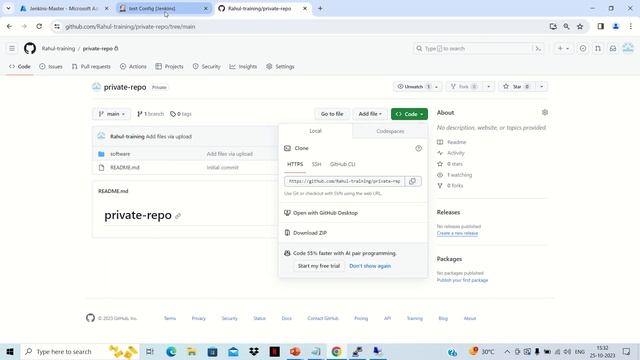Expand Star lists dropdown arrow
This screenshot has height=360, width=640.
click(542, 87)
